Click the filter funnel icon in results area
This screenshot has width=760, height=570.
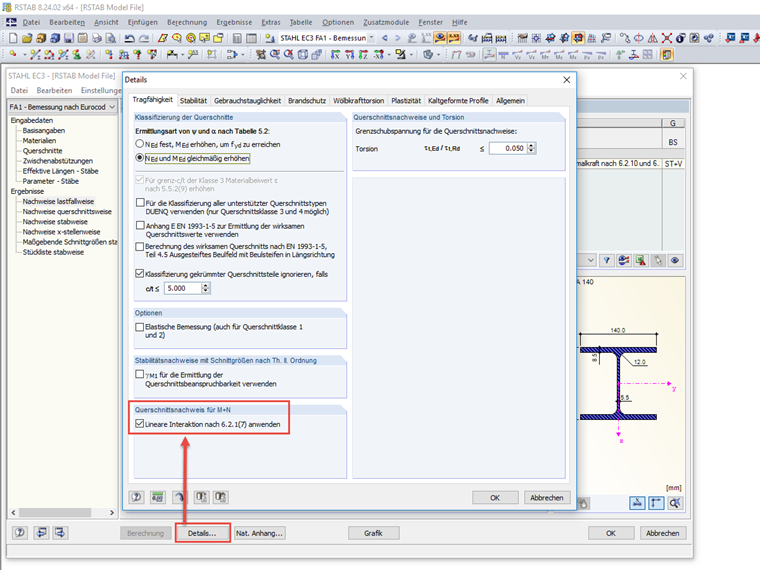pos(607,260)
